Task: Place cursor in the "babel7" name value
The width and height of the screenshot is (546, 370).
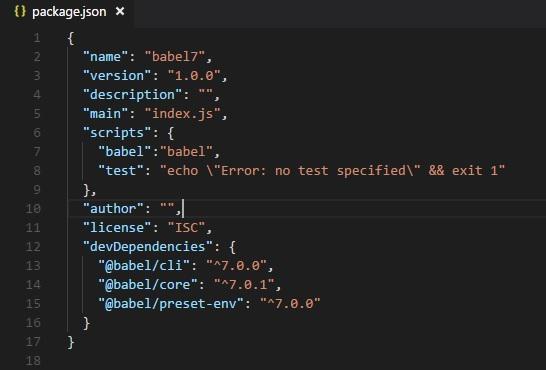Action: point(175,57)
